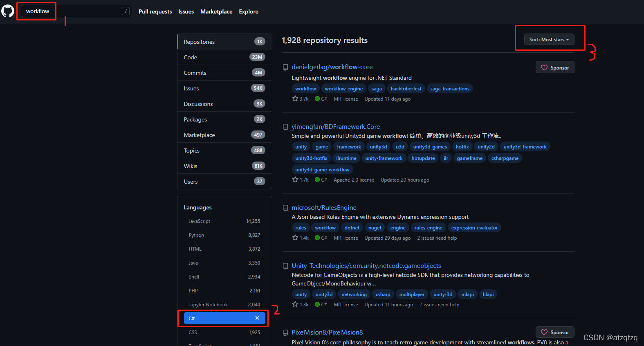Click the csharpgame topic tag
Viewport: 644px width, 346px height.
505,158
